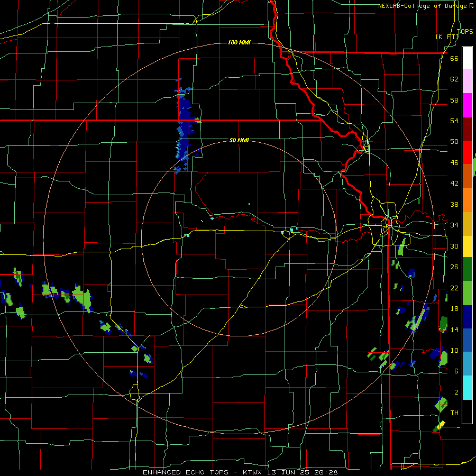Click the black TH legend swatch

467,411
